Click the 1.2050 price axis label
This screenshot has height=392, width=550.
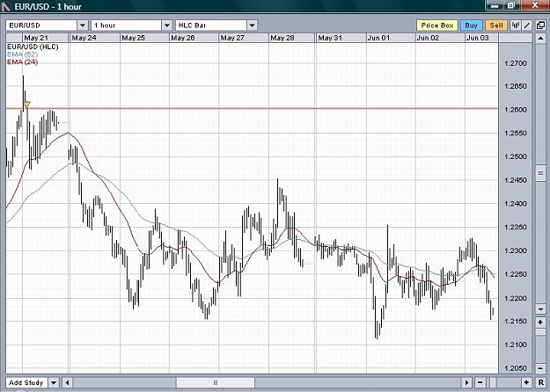[x=516, y=368]
